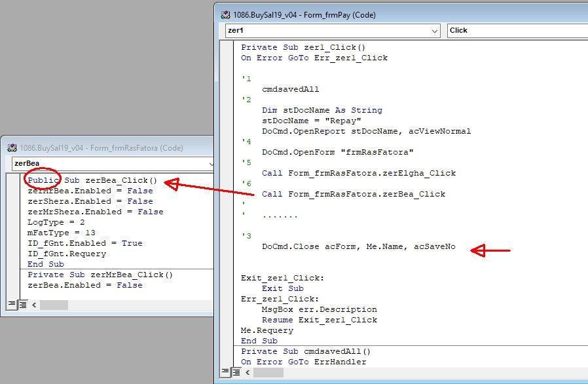Click left scroll arrow in frmPay window
The width and height of the screenshot is (588, 384).
click(x=248, y=372)
